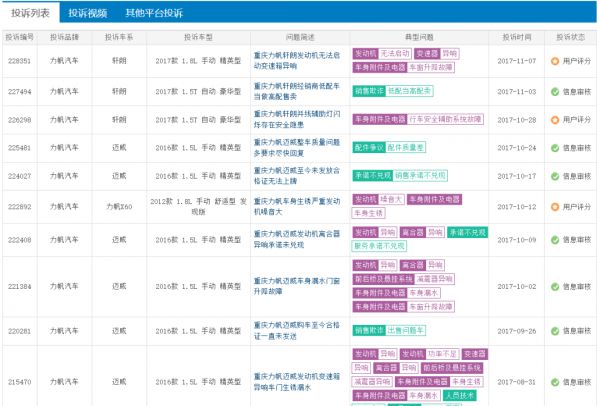Image resolution: width=600 pixels, height=406 pixels.
Task: Switch to the 投诉视频 tab
Action: pos(91,13)
